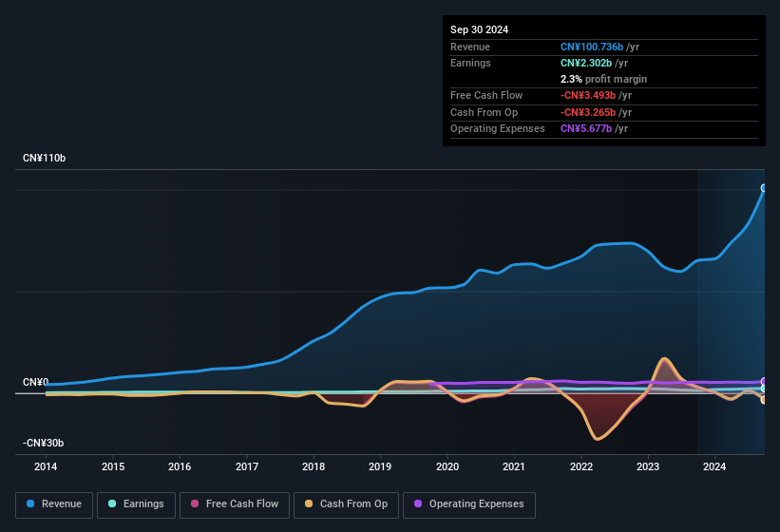Hide the Earnings series via legend label

pos(143,504)
